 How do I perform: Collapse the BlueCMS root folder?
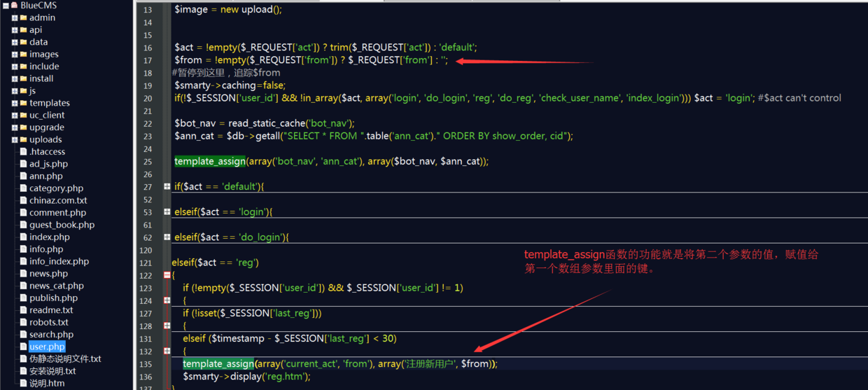(x=6, y=6)
